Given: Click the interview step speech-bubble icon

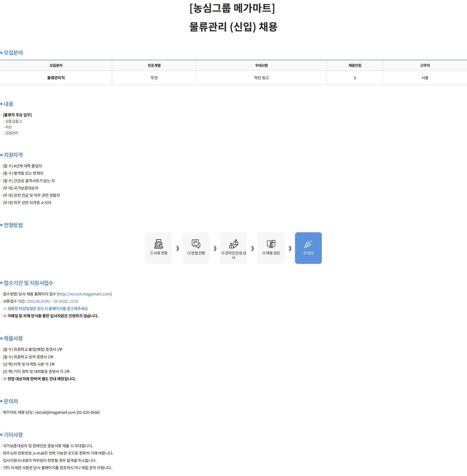Looking at the screenshot, I should [x=196, y=244].
